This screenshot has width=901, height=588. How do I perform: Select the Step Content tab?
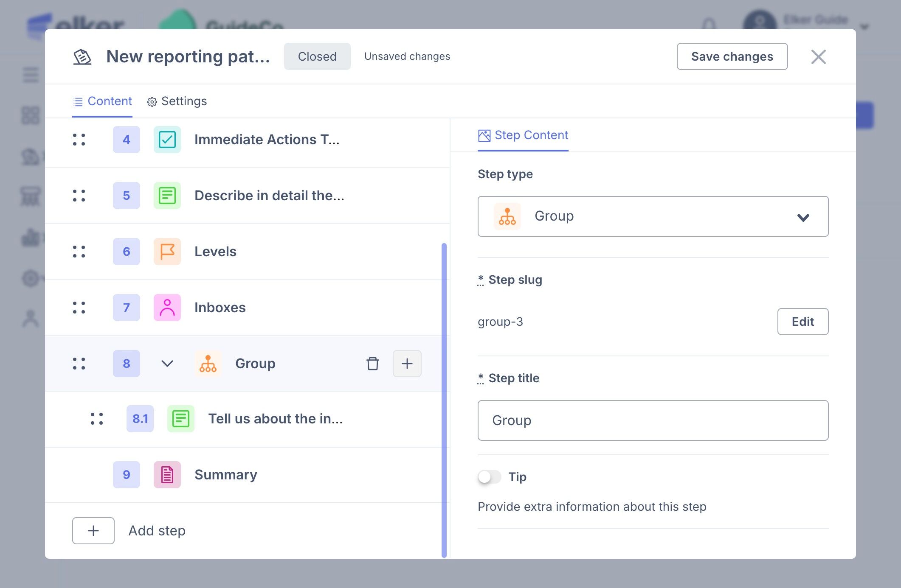click(523, 135)
